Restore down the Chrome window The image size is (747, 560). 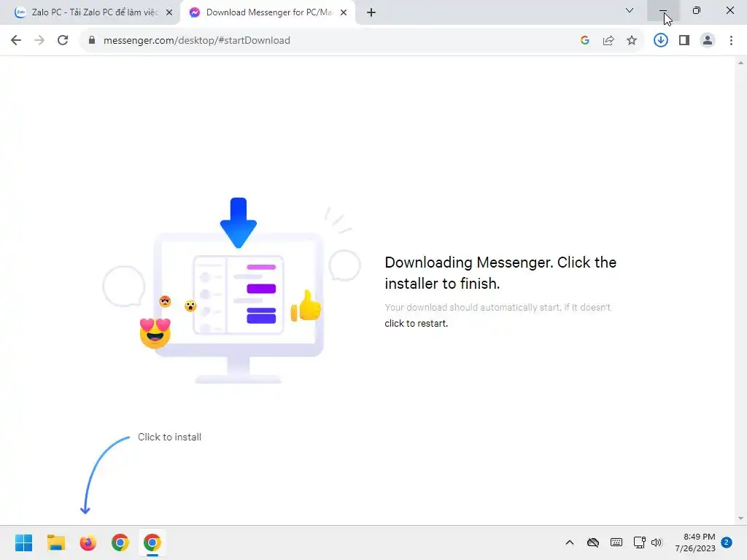(697, 10)
